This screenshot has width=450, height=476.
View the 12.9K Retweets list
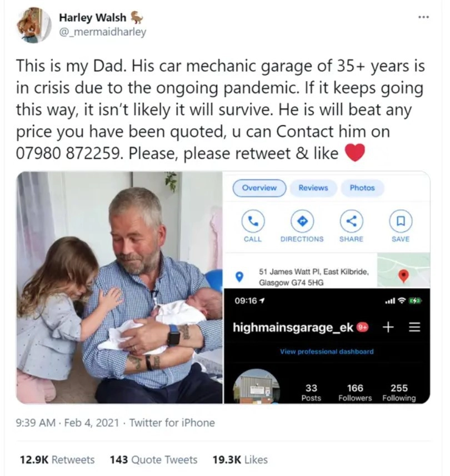pyautogui.click(x=57, y=459)
